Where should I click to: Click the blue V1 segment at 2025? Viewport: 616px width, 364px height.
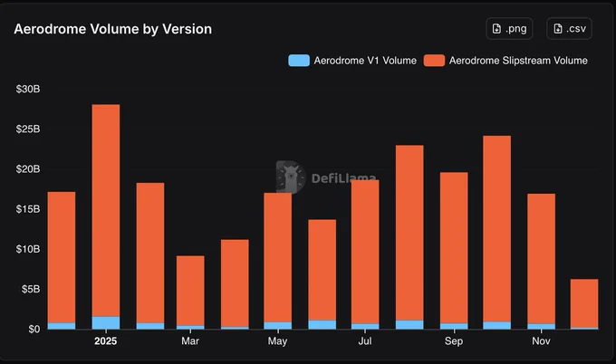point(106,322)
